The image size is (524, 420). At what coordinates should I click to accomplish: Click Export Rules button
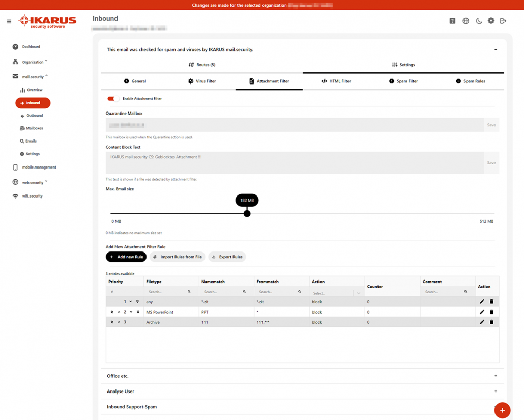tap(226, 257)
